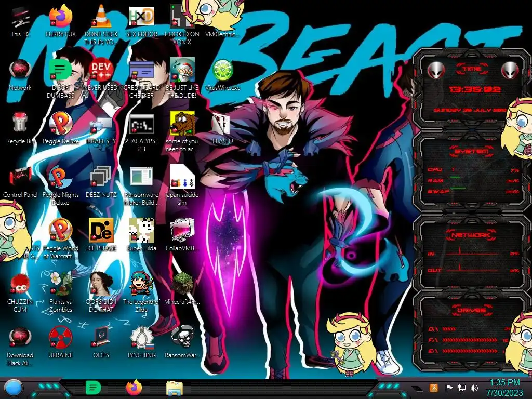
Task: Open the 2PACALYPSE 2.3 shortcut
Action: [x=141, y=132]
